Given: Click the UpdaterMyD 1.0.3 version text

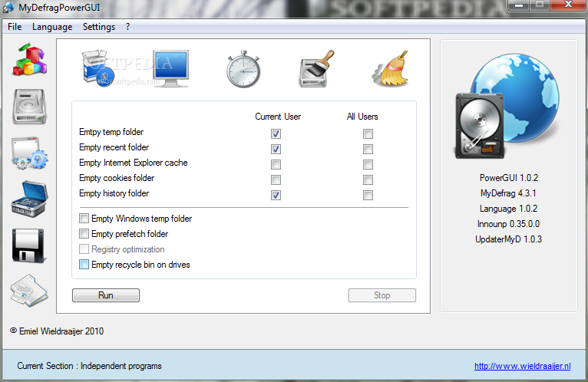Looking at the screenshot, I should click(x=508, y=239).
